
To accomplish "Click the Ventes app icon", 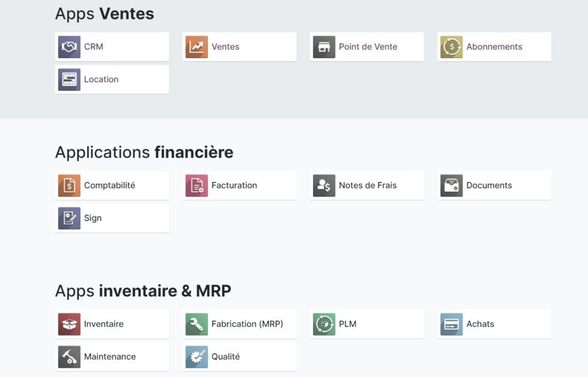I will pyautogui.click(x=196, y=47).
